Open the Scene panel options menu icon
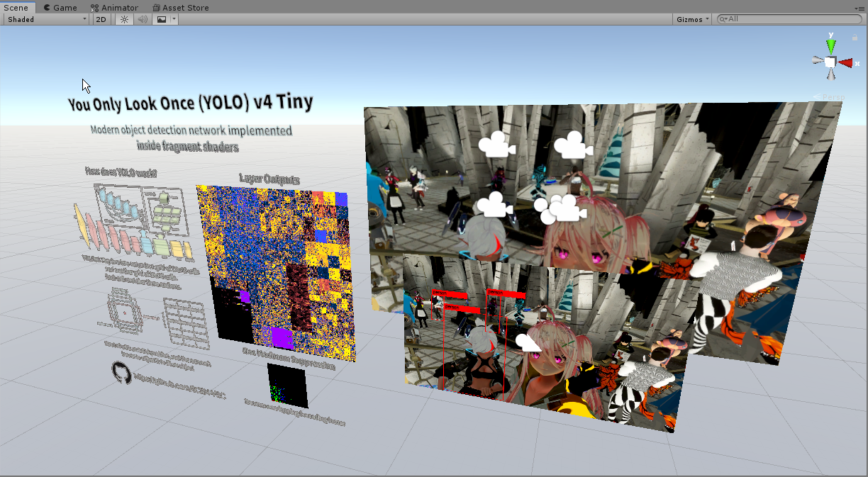 point(859,7)
